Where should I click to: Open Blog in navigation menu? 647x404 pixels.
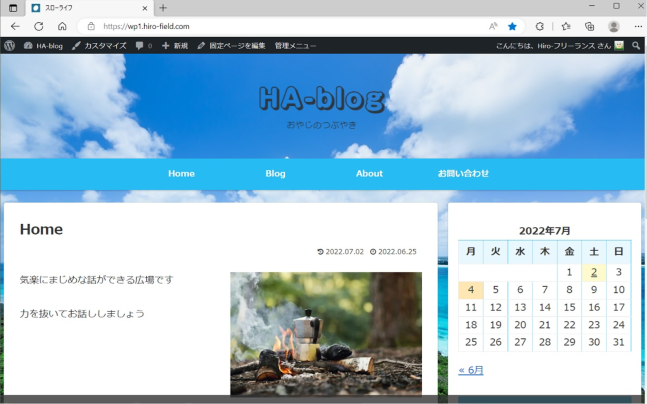pos(275,174)
